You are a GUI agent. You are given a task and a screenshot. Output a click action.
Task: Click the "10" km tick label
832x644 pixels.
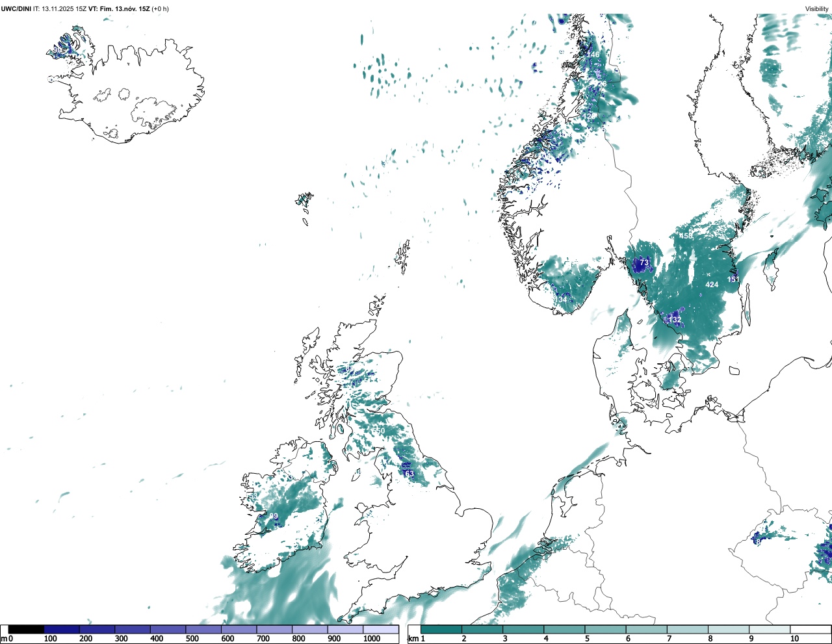(x=795, y=639)
